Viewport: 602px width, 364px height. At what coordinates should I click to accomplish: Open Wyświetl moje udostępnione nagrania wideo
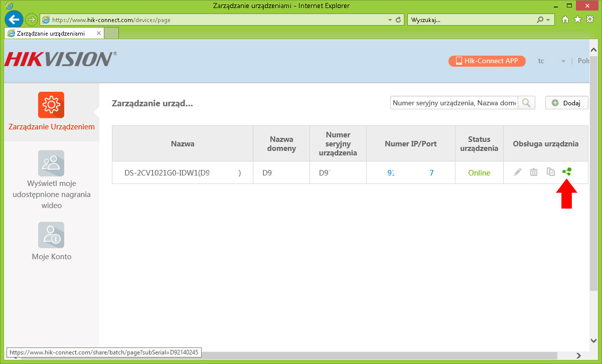(51, 163)
